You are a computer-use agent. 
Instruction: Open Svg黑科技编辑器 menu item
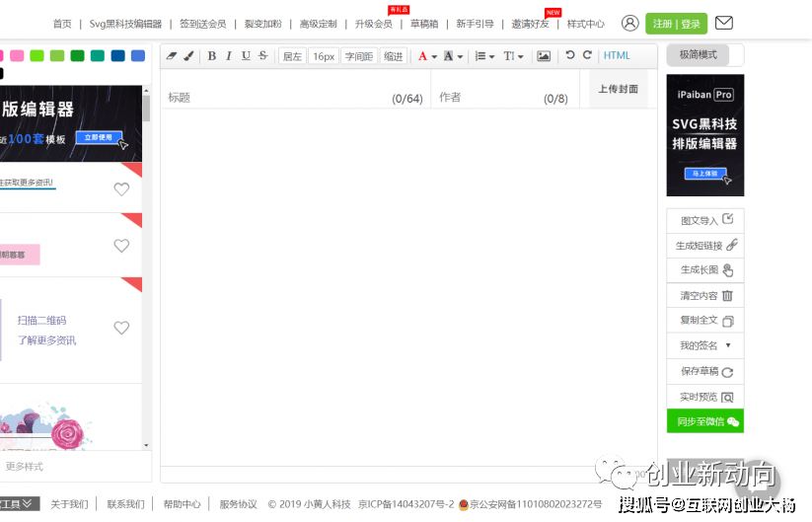pyautogui.click(x=125, y=24)
